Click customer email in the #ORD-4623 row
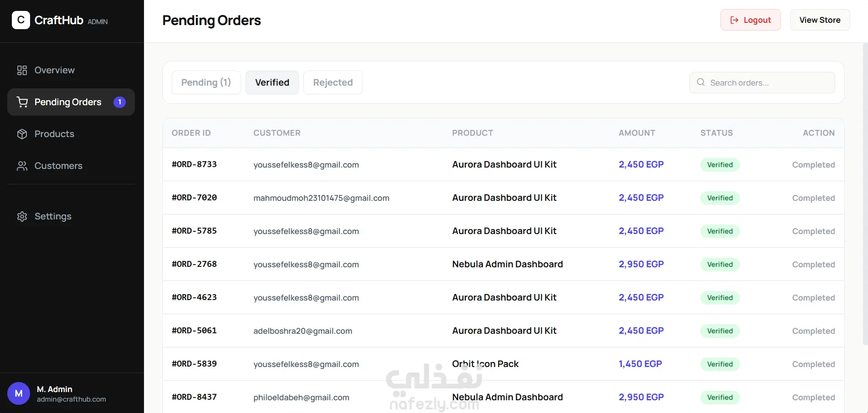 [306, 298]
